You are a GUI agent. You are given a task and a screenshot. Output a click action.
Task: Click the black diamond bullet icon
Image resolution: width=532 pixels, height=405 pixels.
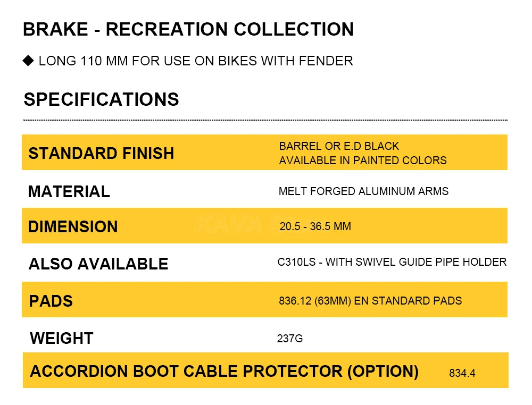pyautogui.click(x=28, y=61)
